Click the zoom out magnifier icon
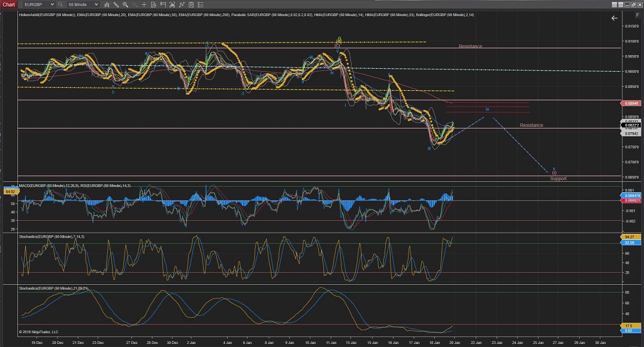 [x=134, y=4]
